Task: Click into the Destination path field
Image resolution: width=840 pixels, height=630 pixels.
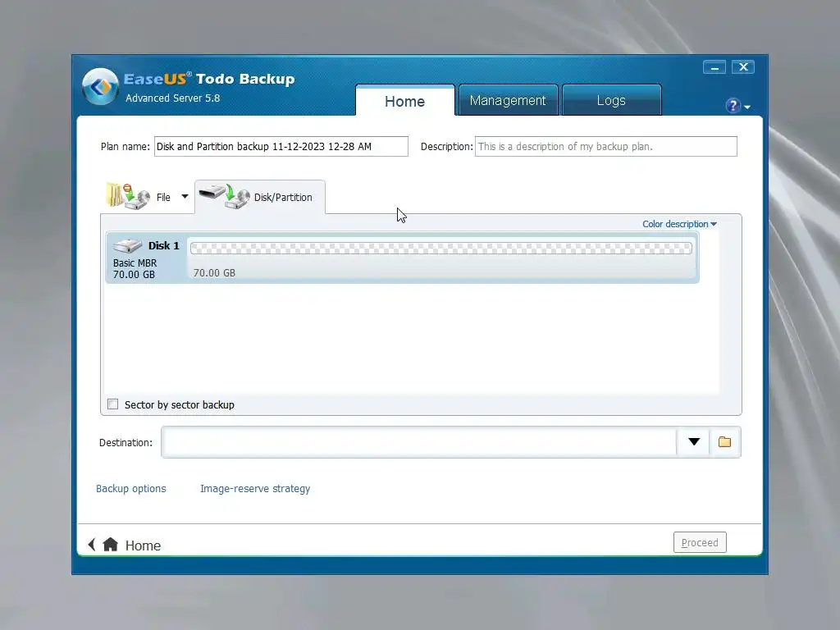Action: pos(419,442)
